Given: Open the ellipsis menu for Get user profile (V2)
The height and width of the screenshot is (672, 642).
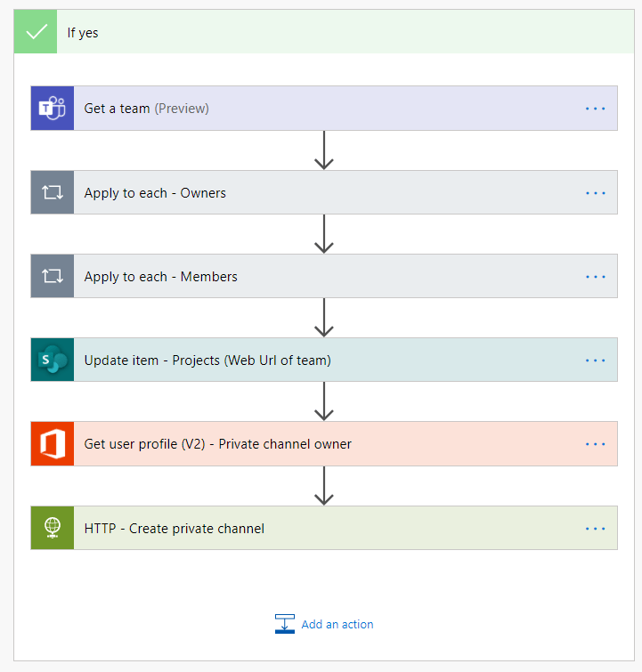Looking at the screenshot, I should tap(595, 443).
